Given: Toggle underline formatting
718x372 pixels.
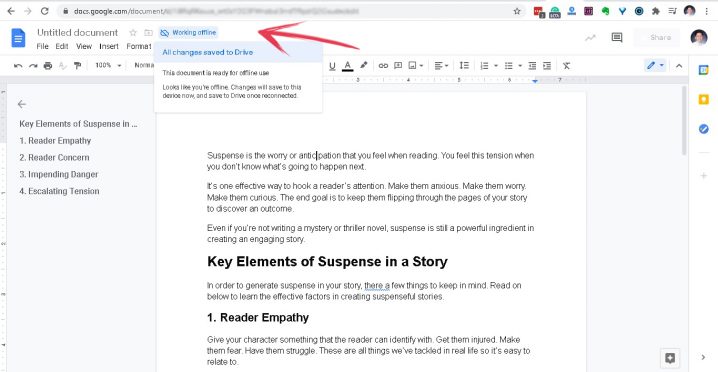Looking at the screenshot, I should 332,66.
